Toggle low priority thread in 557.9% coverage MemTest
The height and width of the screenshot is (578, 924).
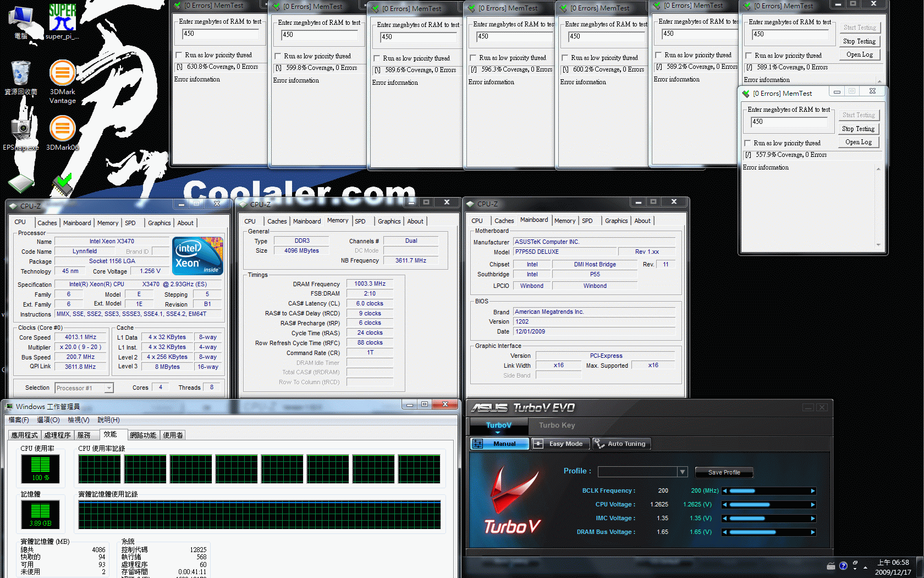(747, 143)
